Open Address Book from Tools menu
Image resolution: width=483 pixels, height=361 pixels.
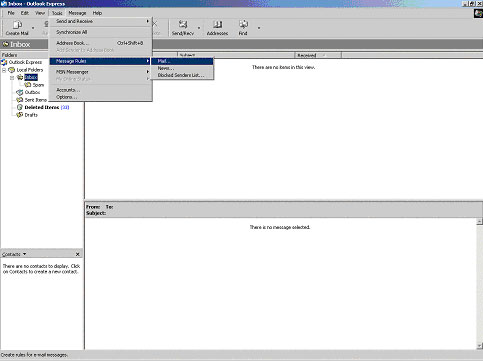(x=101, y=43)
